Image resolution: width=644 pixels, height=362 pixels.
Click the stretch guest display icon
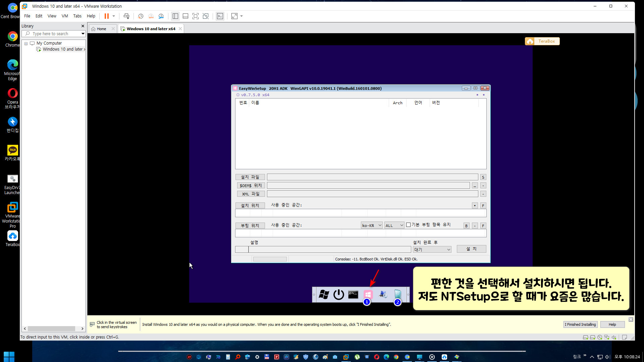pos(234,16)
